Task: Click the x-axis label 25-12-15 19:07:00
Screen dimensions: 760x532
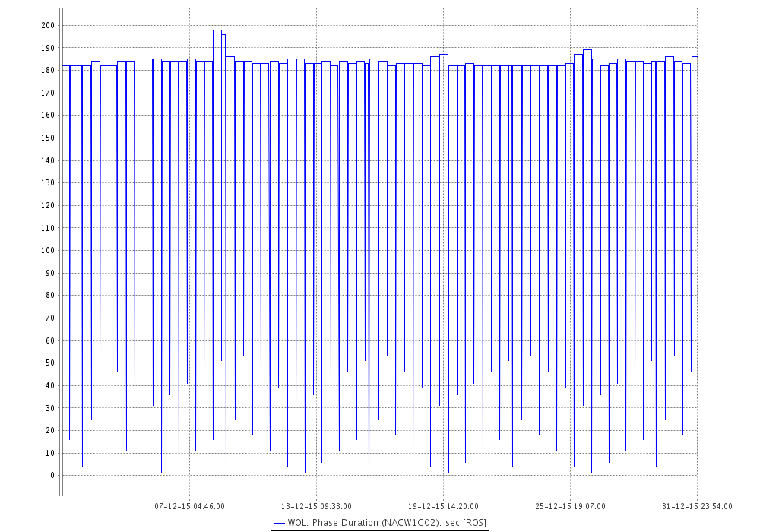Action: coord(570,506)
